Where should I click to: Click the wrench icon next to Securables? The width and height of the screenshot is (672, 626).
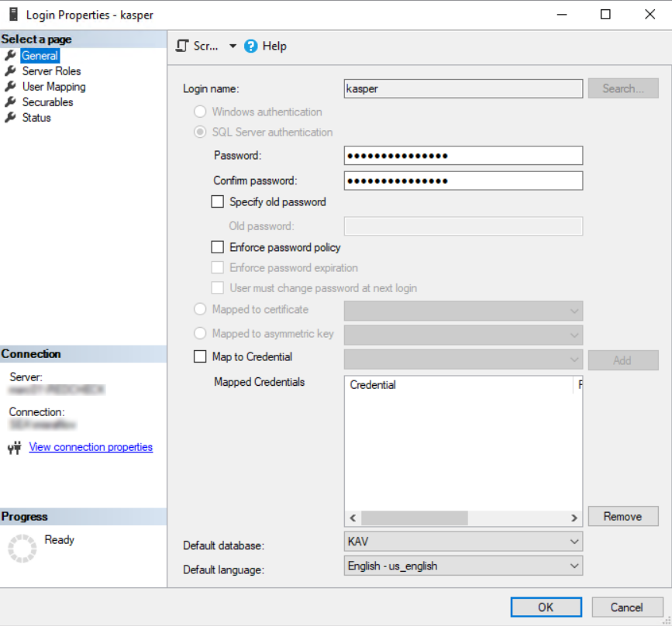tap(9, 101)
